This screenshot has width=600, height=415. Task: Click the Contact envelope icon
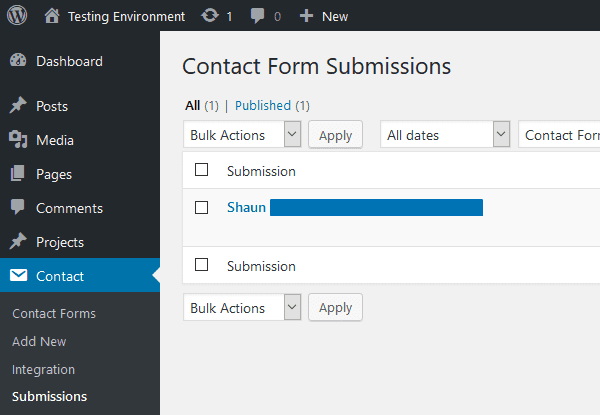[18, 275]
